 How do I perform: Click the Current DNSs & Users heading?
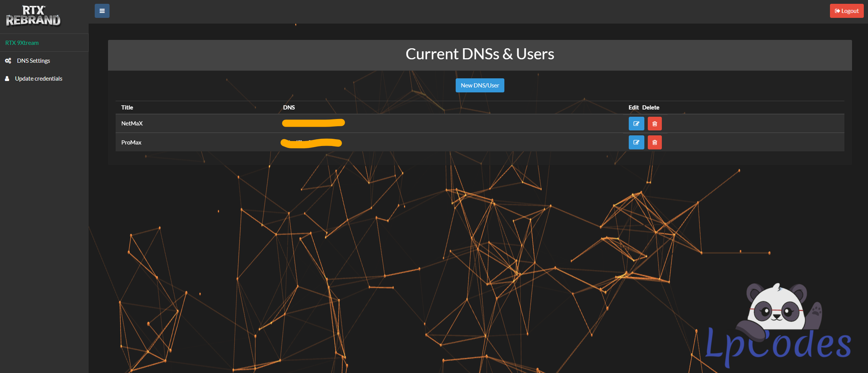point(480,54)
